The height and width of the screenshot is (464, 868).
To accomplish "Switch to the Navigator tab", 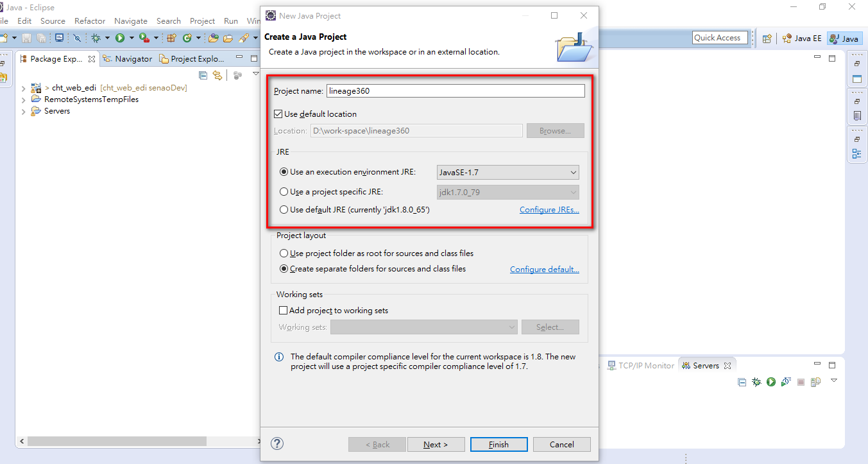I will 128,58.
